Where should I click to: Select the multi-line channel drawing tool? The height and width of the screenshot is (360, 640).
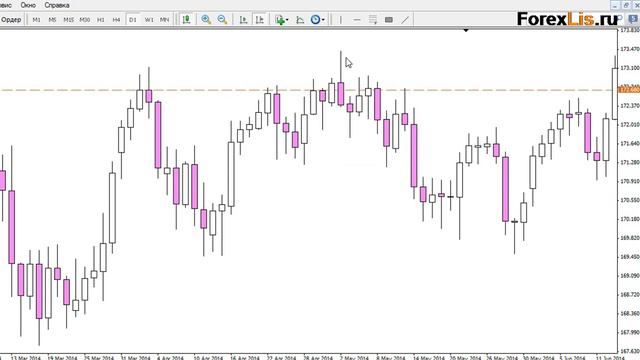pyautogui.click(x=373, y=20)
